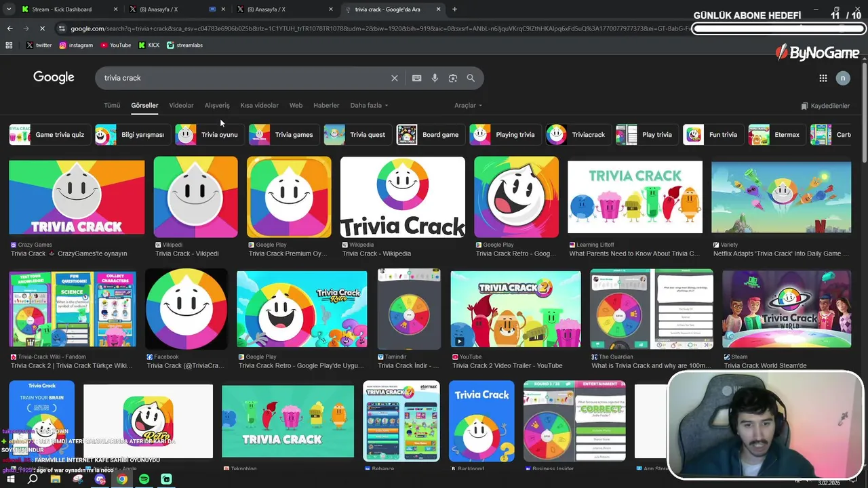Open the on-screen keyboard input tool
Viewport: 868px width, 488px height.
tap(417, 78)
